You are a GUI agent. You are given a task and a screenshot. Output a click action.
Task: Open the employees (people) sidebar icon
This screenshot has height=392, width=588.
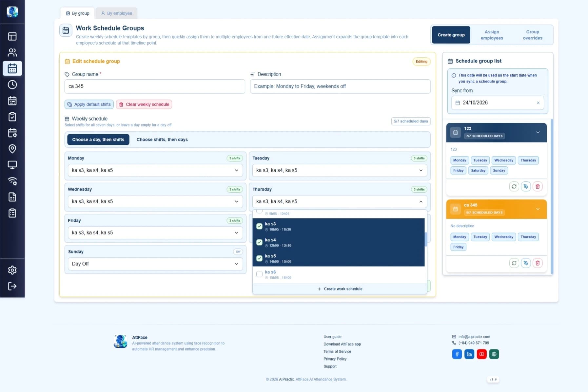(12, 52)
